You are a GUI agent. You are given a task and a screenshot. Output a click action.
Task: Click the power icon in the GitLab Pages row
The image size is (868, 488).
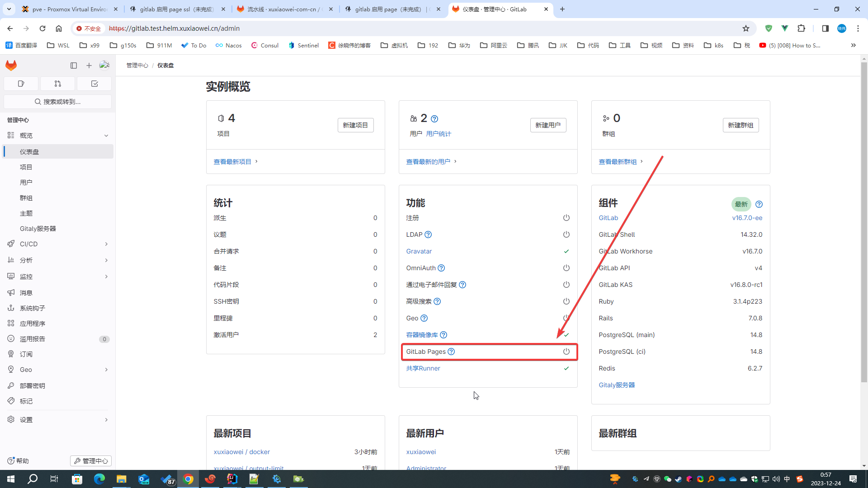pos(566,352)
